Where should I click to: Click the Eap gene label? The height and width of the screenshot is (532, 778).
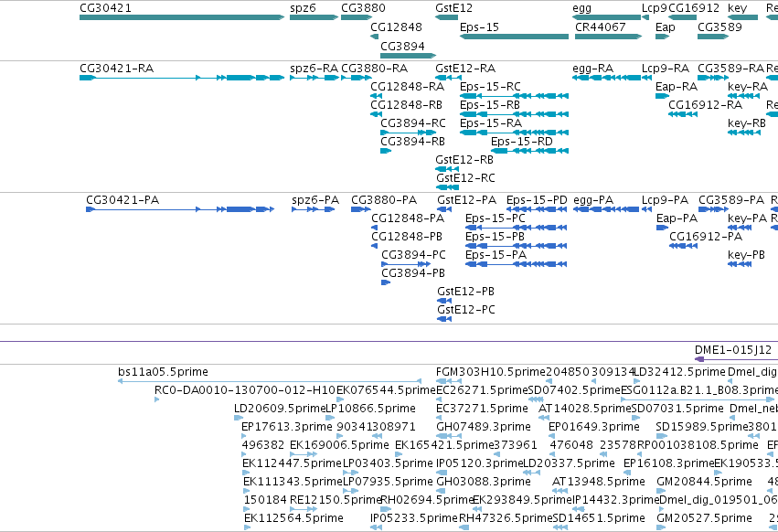click(666, 27)
